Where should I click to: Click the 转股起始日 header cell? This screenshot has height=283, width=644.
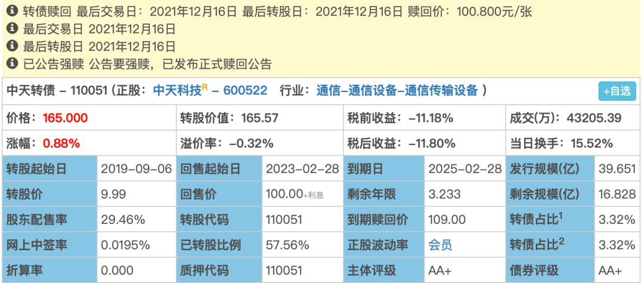(x=49, y=168)
